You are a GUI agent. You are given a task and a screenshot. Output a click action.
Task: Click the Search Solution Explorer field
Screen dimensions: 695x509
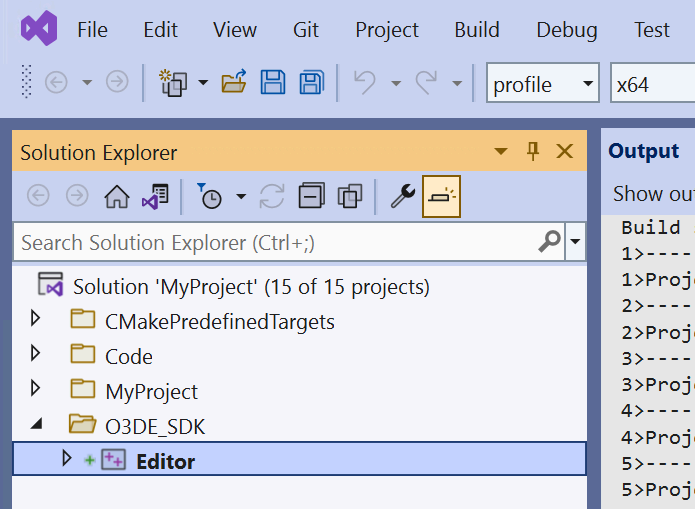(x=275, y=242)
